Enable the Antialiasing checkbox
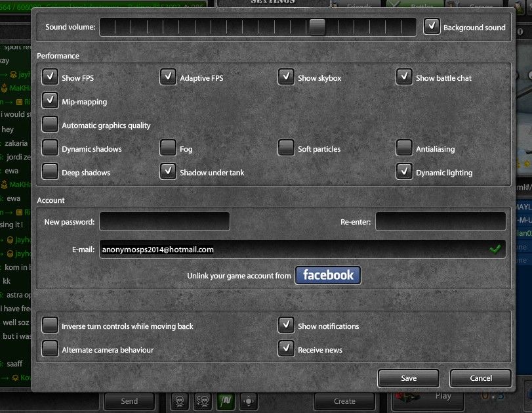Image resolution: width=532 pixels, height=413 pixels. coord(405,148)
